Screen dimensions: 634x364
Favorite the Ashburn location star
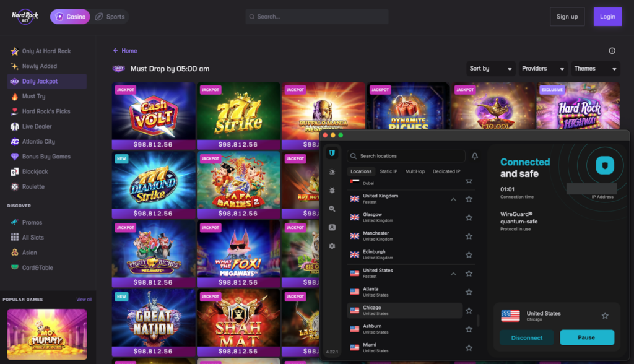[469, 329]
